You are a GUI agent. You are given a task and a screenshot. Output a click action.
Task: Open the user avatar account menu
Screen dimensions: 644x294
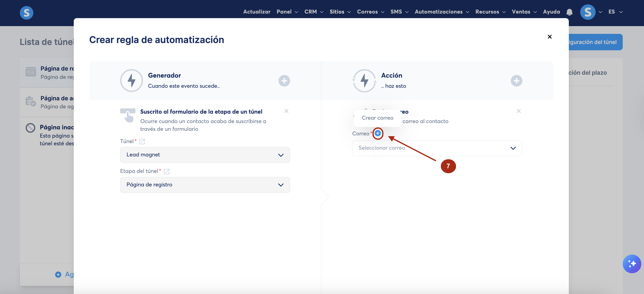pos(588,12)
